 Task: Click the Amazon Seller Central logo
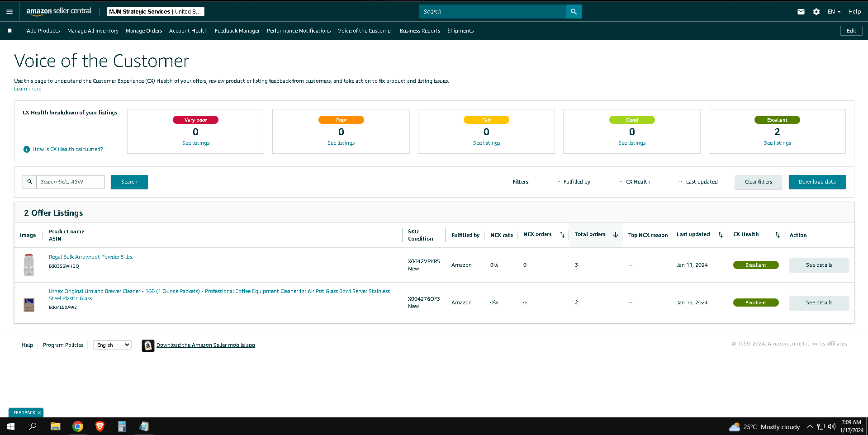pyautogui.click(x=59, y=11)
